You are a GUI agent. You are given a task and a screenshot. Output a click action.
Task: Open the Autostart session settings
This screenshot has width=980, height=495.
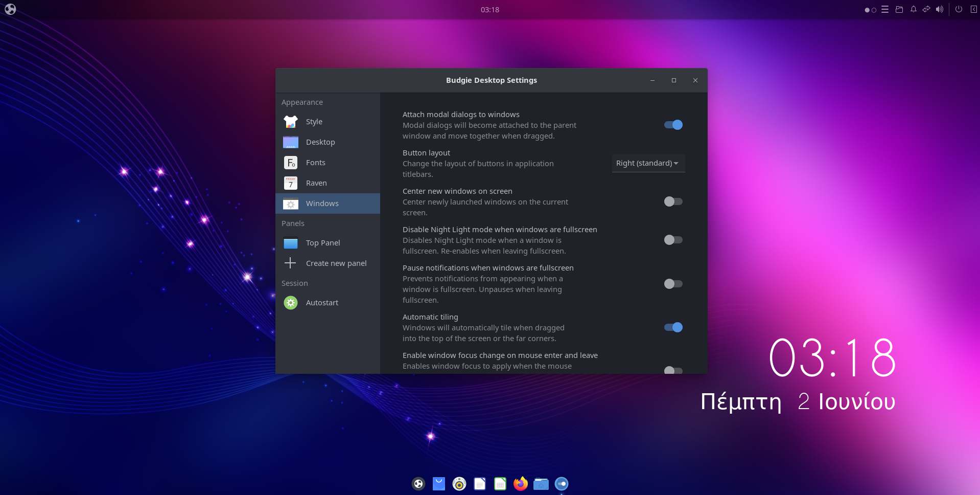coord(321,302)
